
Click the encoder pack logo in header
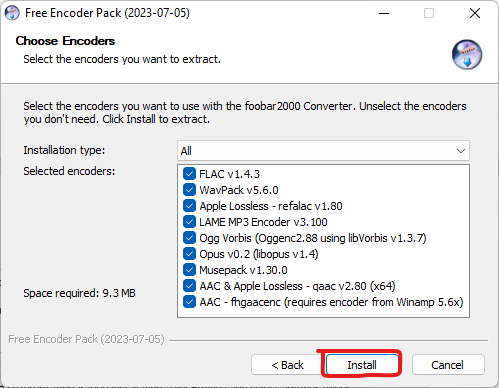coord(467,55)
